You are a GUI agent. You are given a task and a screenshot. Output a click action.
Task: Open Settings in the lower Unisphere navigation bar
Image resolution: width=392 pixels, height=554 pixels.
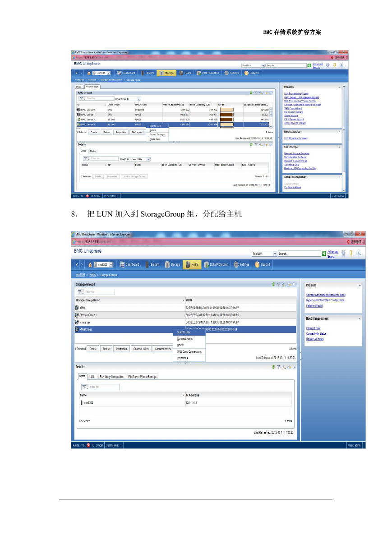(241, 264)
